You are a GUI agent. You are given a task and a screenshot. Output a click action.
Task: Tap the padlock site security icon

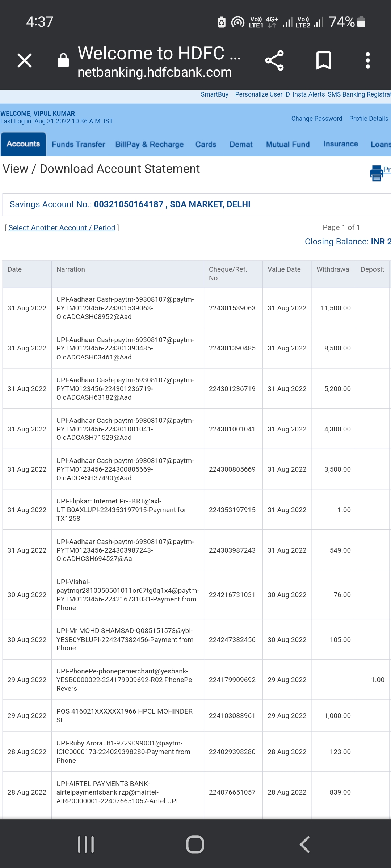[63, 60]
